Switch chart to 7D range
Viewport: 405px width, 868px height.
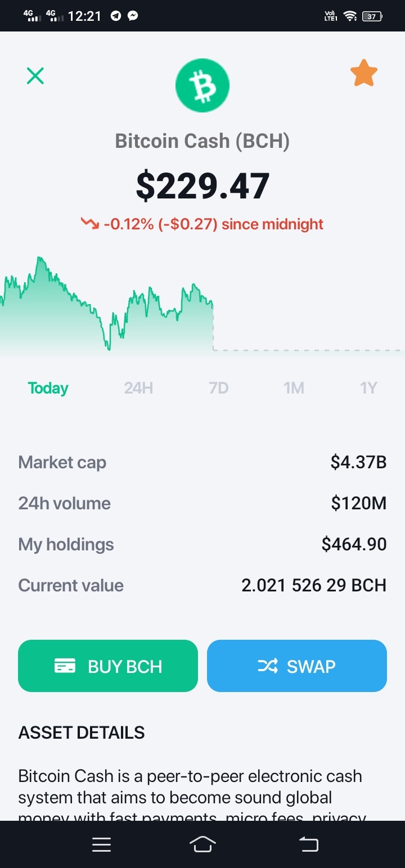[x=219, y=388]
